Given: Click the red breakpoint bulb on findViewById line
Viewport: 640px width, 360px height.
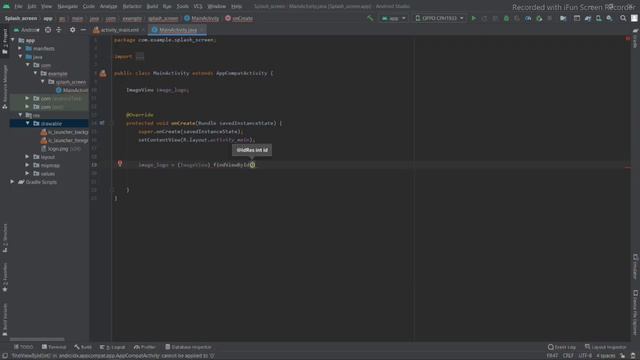Looking at the screenshot, I should click(120, 163).
